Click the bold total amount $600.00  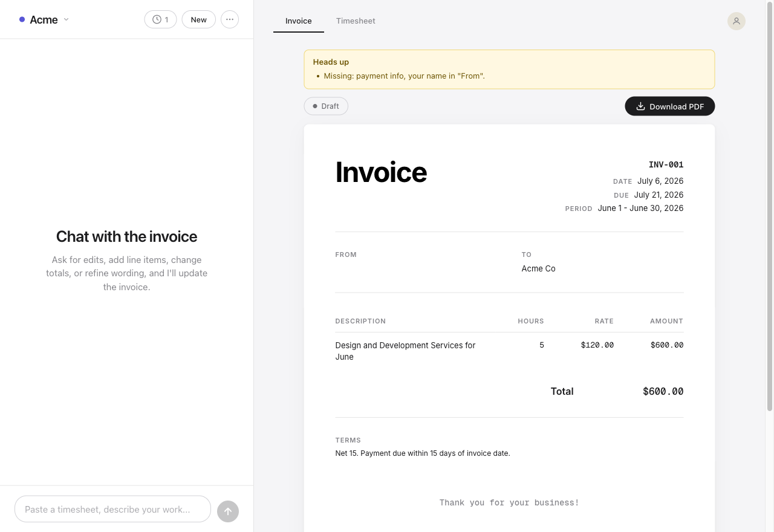pyautogui.click(x=663, y=391)
